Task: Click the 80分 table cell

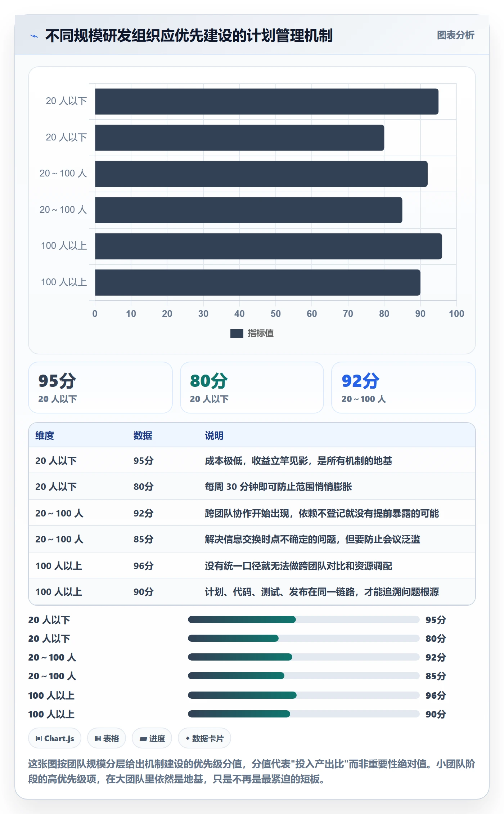Action: (x=144, y=487)
